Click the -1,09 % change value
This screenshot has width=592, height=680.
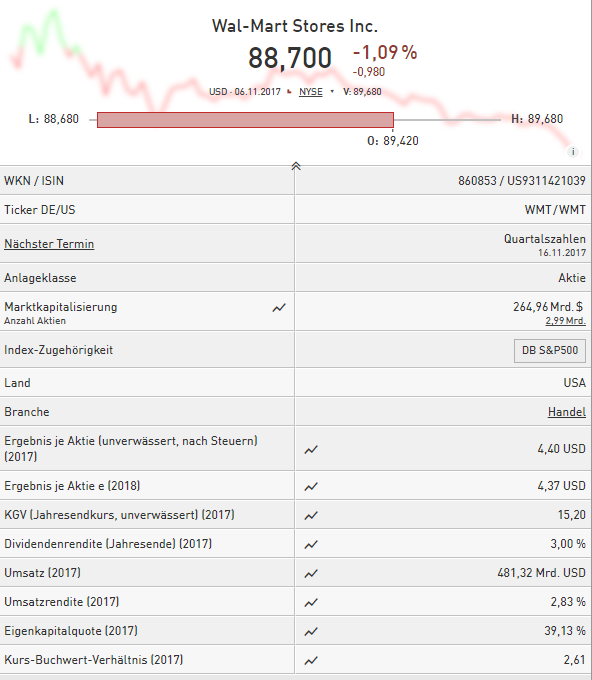pos(385,52)
